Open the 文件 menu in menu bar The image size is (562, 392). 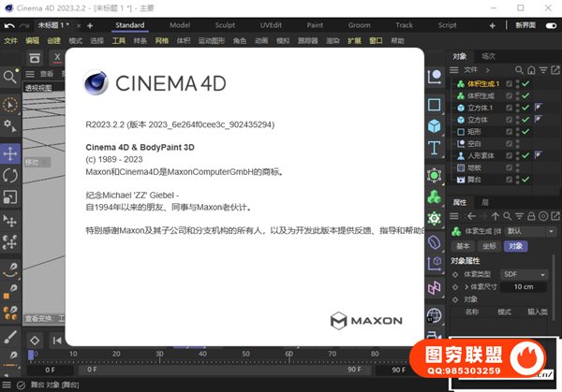pos(10,41)
